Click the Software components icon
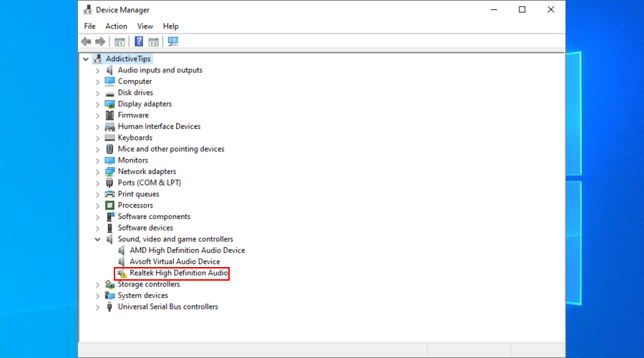Viewport: 644px width, 358px height. click(110, 217)
